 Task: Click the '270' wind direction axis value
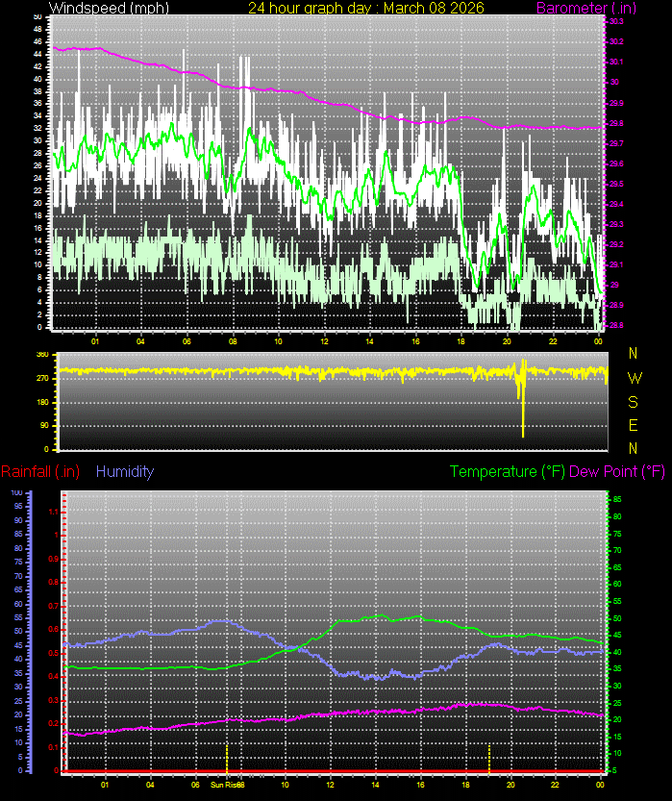coord(43,379)
